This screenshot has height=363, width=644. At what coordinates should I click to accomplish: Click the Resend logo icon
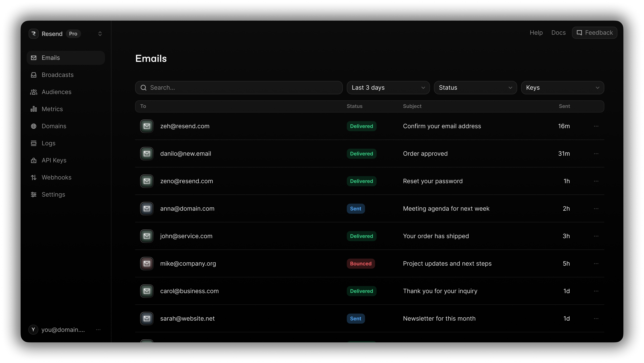pyautogui.click(x=33, y=34)
